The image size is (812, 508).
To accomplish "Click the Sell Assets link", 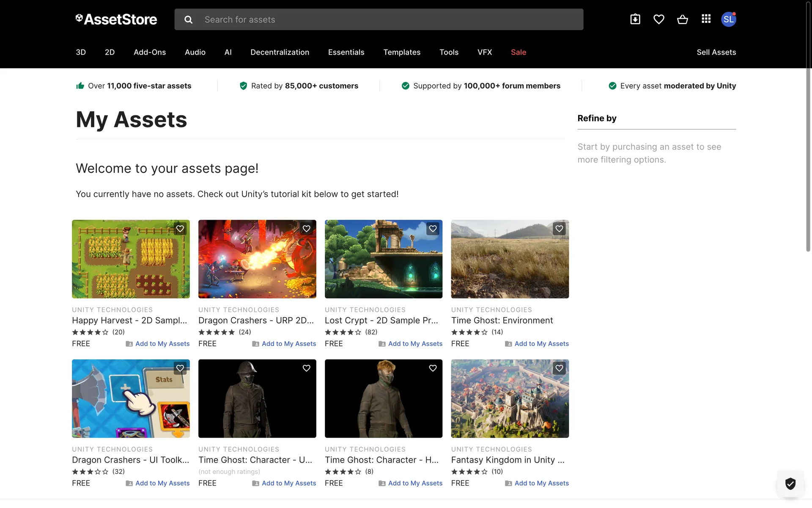I will (716, 52).
